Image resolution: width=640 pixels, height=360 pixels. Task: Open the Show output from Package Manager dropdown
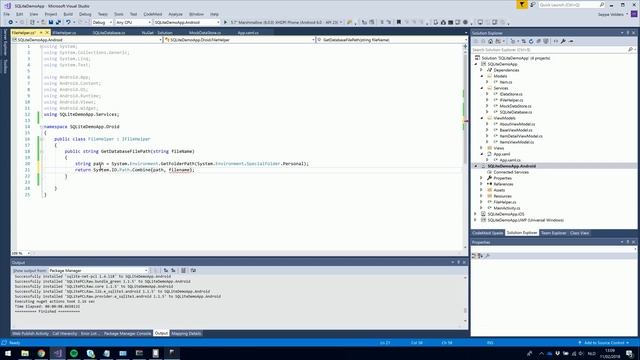[x=98, y=271]
